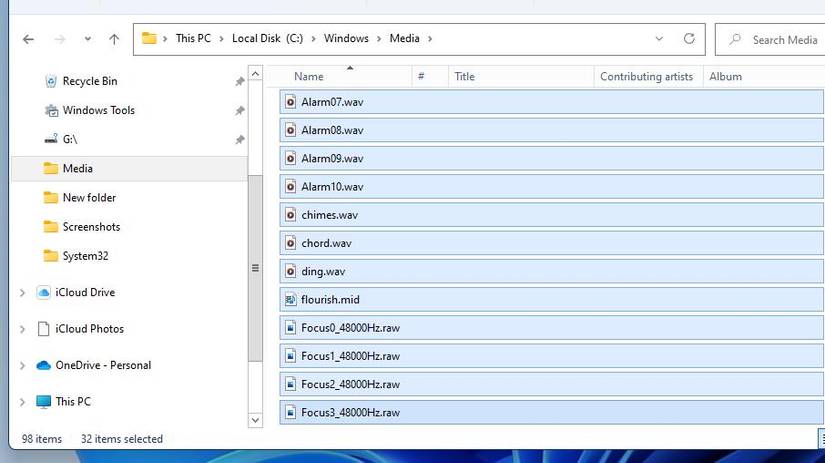
Task: Click the pin icon beside G:\
Action: [240, 139]
